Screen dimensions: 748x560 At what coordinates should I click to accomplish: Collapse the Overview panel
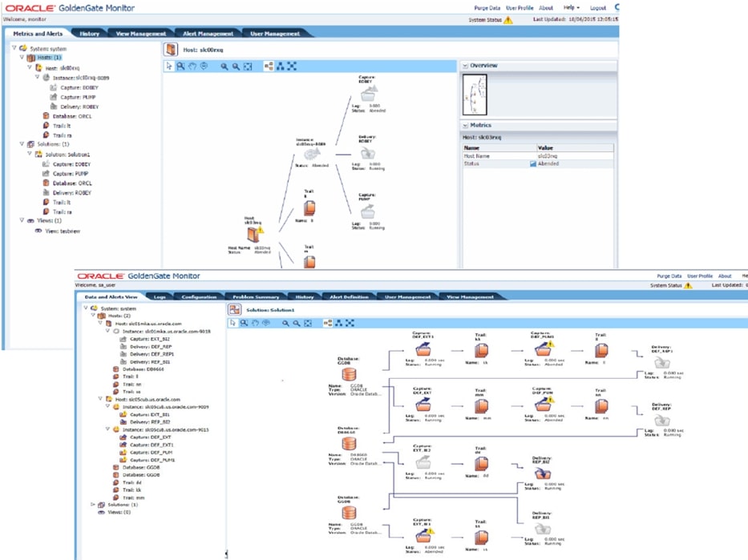(464, 66)
